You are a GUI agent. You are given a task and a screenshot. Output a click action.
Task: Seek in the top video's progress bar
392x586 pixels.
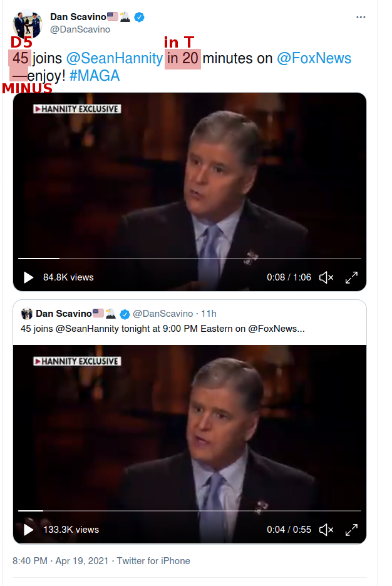tap(190, 258)
